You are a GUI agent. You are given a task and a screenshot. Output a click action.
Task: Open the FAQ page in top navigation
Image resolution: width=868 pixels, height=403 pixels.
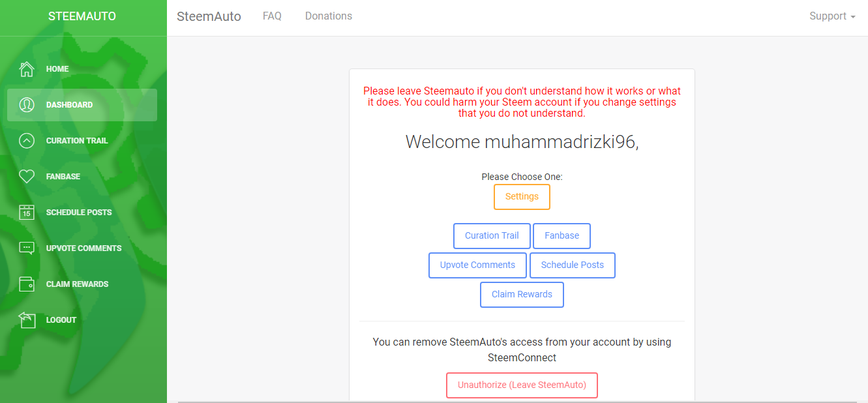tap(272, 16)
